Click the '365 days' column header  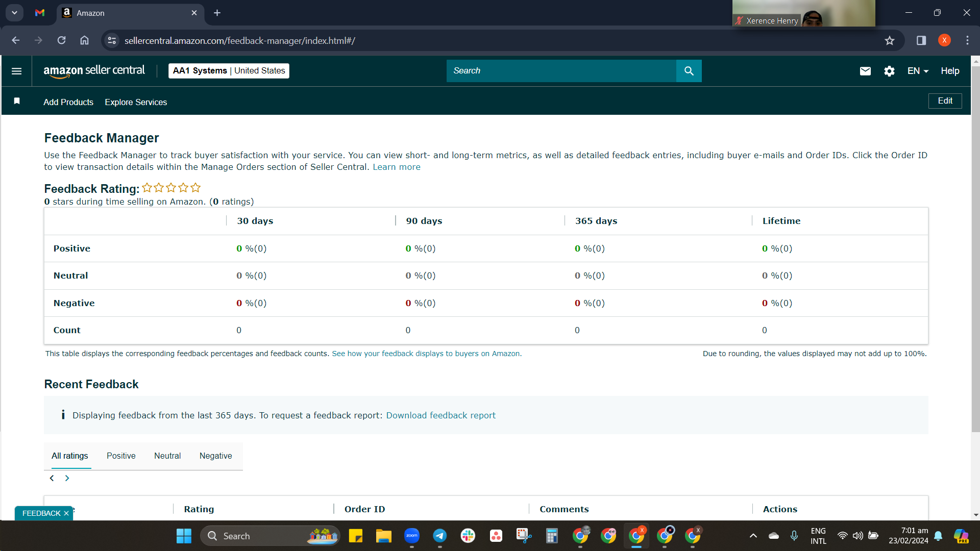tap(596, 221)
